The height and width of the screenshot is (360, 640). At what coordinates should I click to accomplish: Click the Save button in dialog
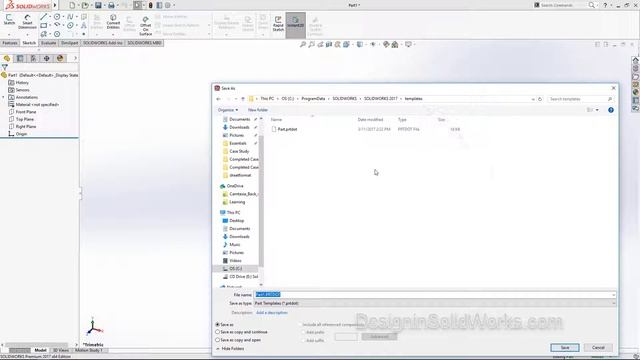pos(565,347)
